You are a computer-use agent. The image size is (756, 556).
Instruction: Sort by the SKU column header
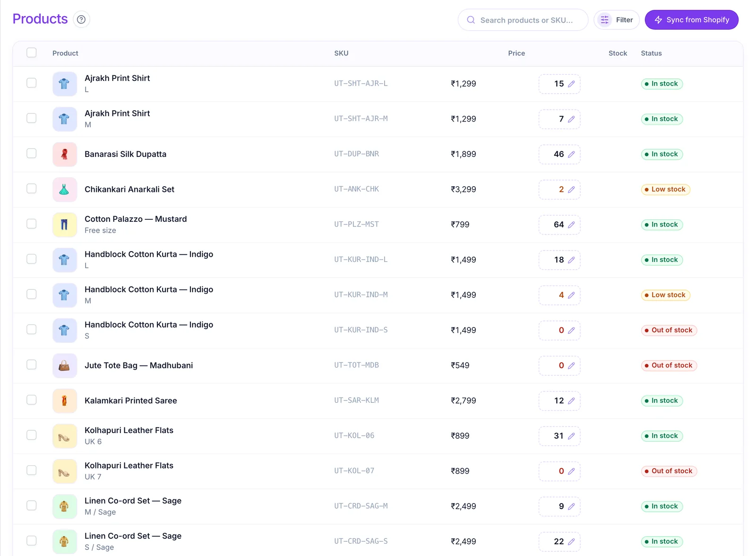tap(341, 53)
